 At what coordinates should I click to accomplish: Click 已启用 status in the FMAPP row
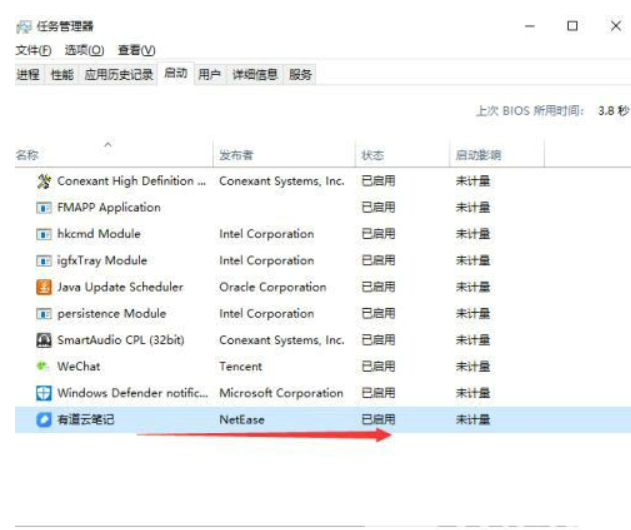pos(378,208)
